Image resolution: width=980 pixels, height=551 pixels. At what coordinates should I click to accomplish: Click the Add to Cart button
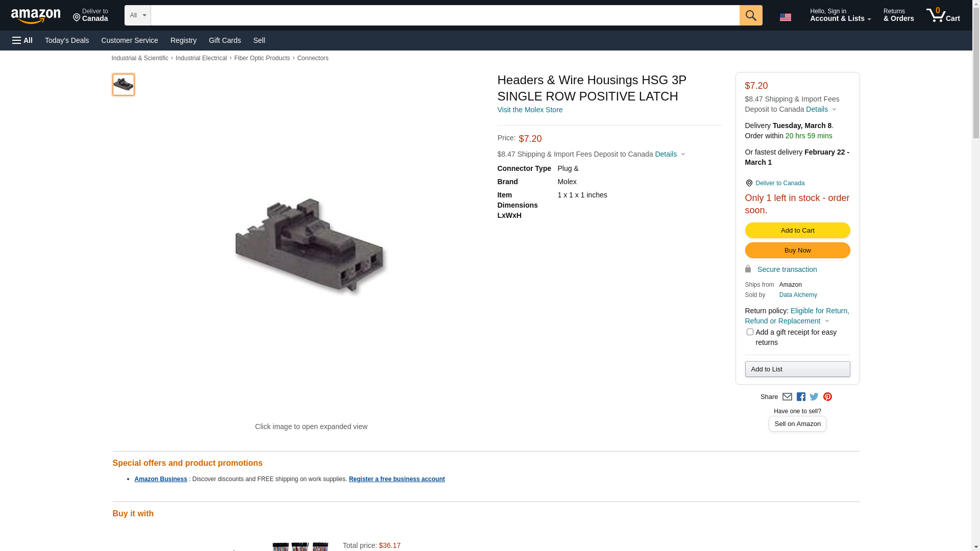pyautogui.click(x=797, y=231)
